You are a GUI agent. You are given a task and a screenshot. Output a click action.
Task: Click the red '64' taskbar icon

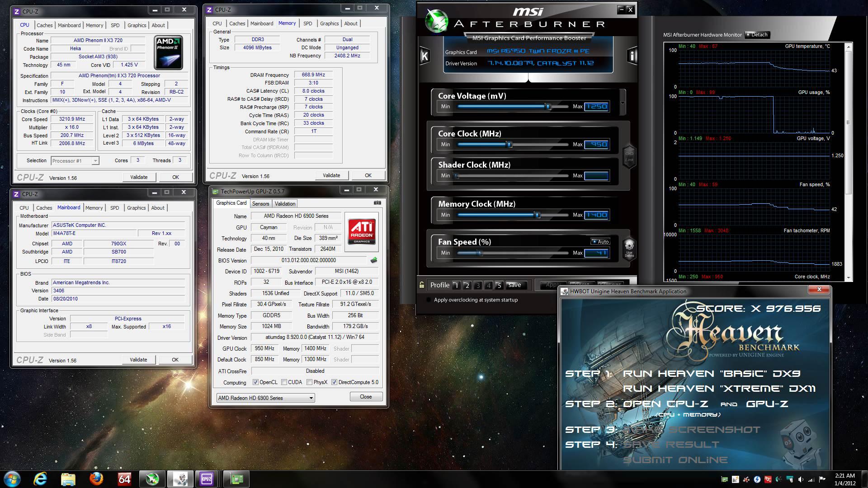click(x=124, y=479)
